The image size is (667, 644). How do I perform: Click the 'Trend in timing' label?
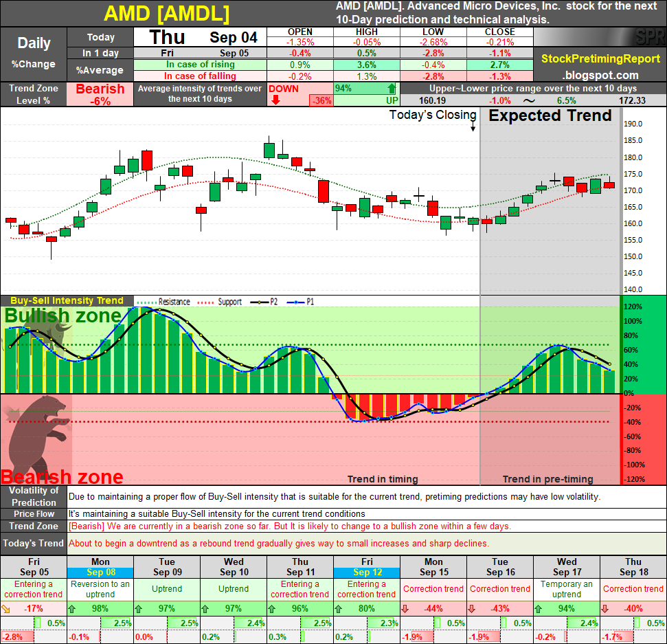coord(383,479)
